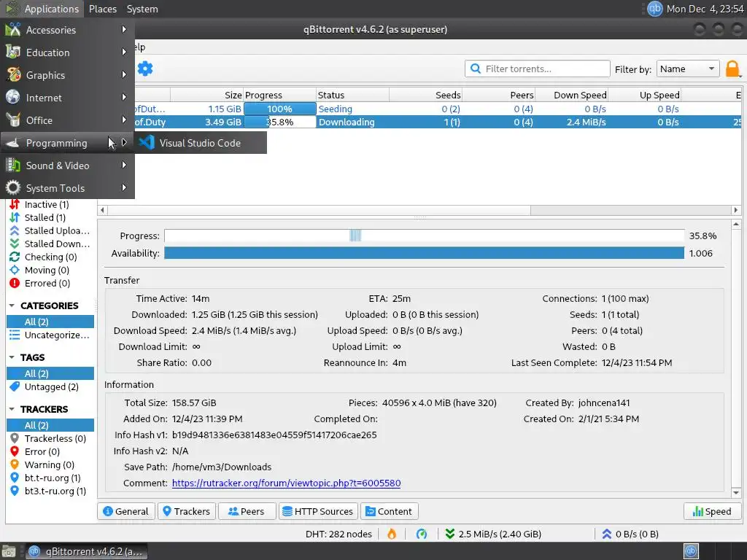The width and height of the screenshot is (747, 560).
Task: Open the System Tools submenu
Action: [67, 188]
